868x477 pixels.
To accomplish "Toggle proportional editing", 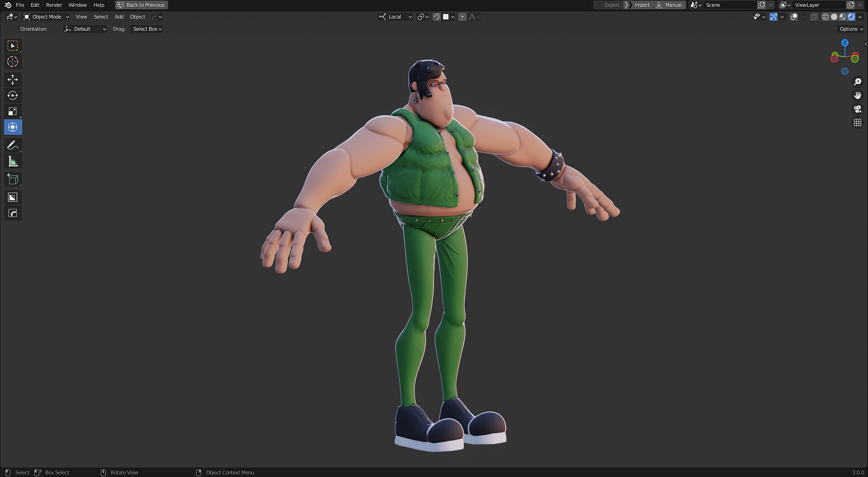I will [462, 17].
